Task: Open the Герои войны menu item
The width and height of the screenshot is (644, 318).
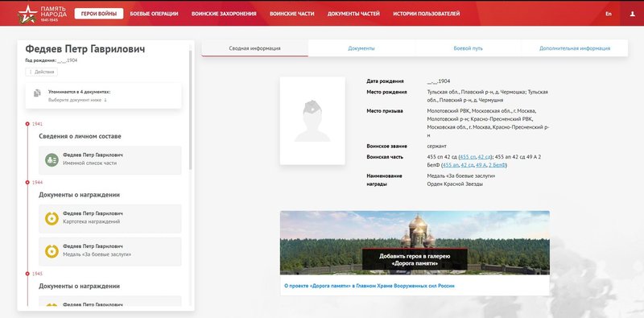Action: 99,14
